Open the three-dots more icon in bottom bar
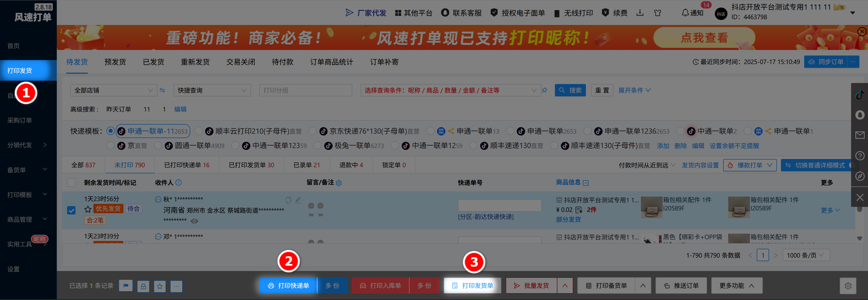Screen dimensions: 868x300 [176, 286]
